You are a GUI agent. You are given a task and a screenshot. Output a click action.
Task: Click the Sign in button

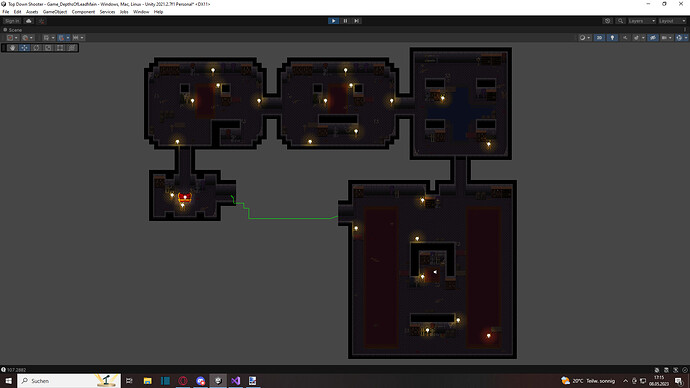pyautogui.click(x=12, y=21)
